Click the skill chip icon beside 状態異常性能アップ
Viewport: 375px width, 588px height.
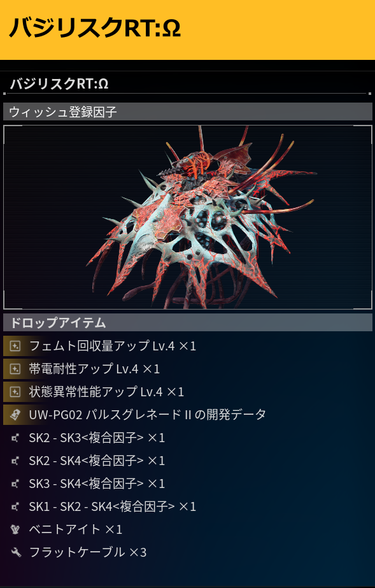click(15, 392)
